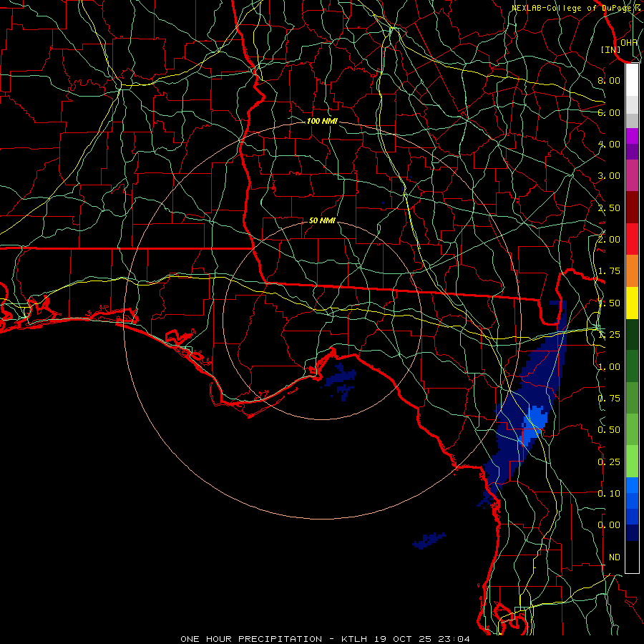Click the isolated offshore rain patch near bottom
The height and width of the screenshot is (644, 644).
429,540
